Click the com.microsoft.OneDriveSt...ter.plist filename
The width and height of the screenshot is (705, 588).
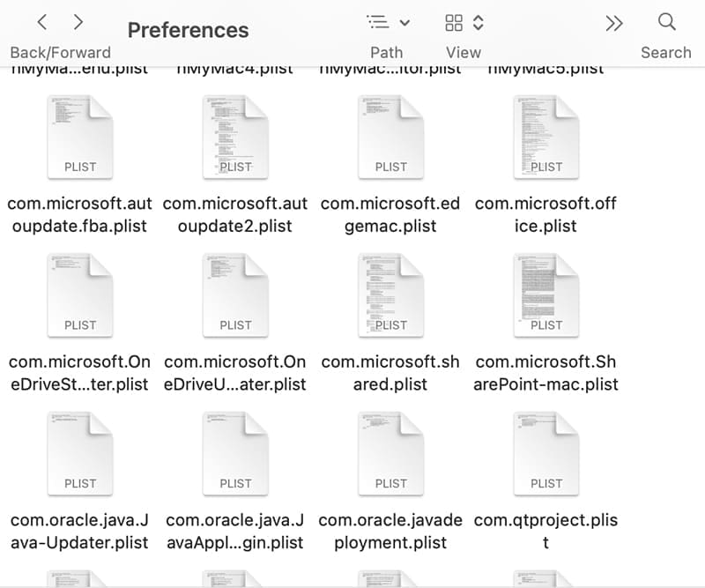pos(79,373)
